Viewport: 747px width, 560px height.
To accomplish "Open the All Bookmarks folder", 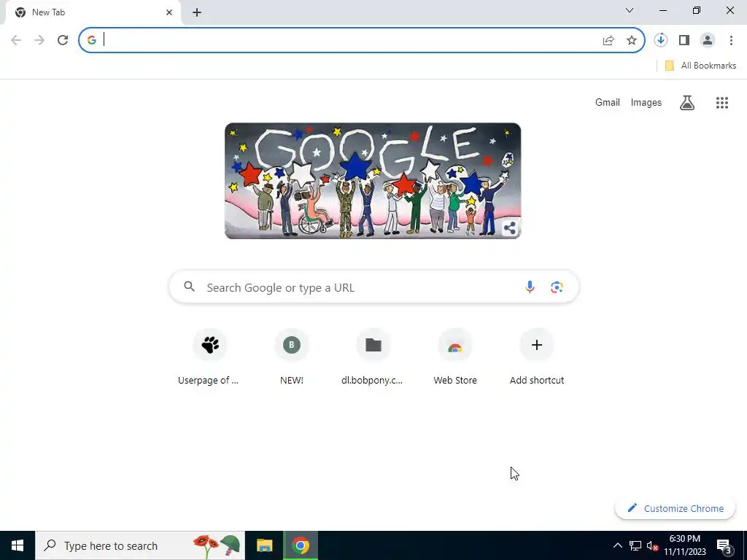I will click(x=700, y=66).
